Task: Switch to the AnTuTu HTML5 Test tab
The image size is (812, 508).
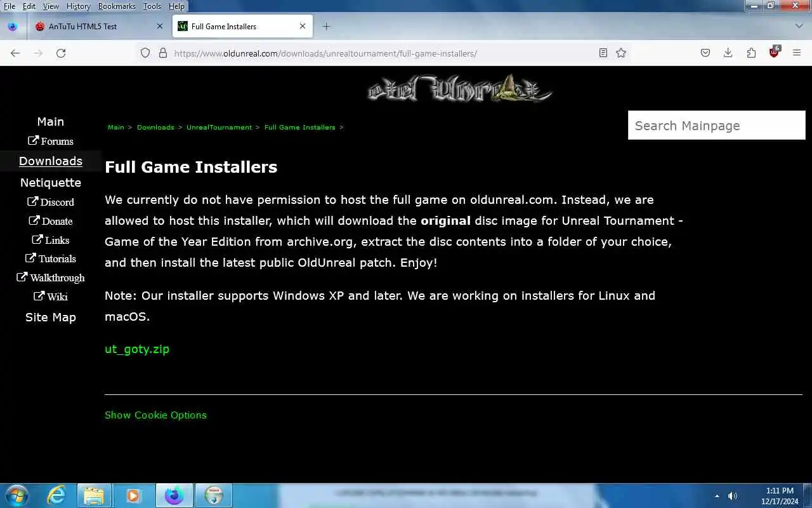Action: coord(100,27)
